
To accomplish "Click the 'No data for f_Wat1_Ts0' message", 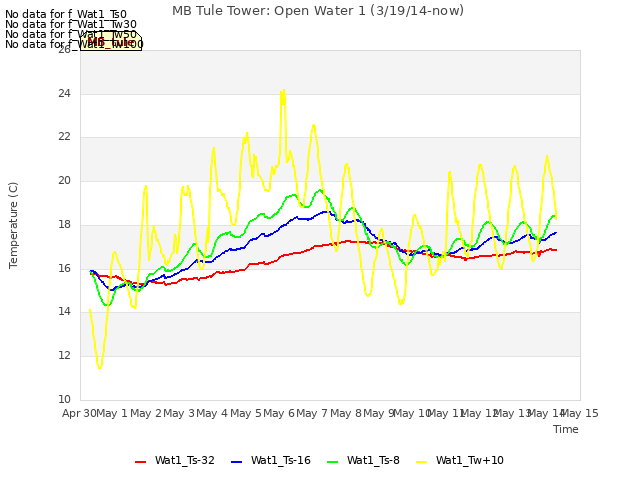I will [x=66, y=15].
